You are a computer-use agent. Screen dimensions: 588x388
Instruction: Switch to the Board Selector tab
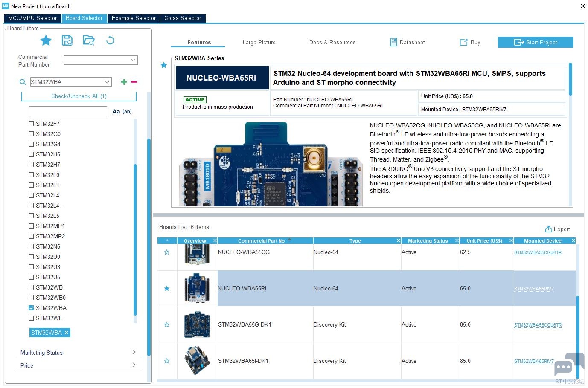tap(84, 18)
